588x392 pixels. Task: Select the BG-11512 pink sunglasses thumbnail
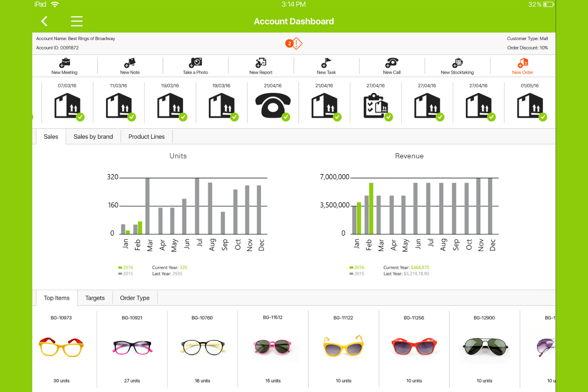point(273,346)
